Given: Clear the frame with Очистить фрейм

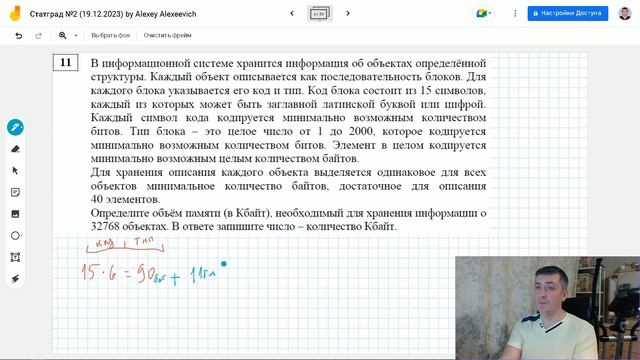Looking at the screenshot, I should (167, 36).
